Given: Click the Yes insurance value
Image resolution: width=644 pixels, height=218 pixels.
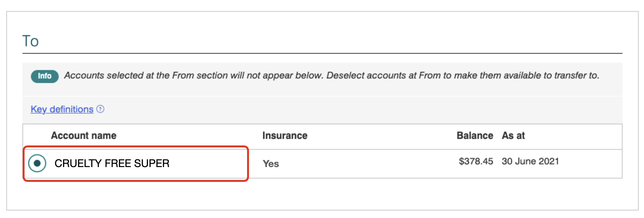Looking at the screenshot, I should pos(271,164).
